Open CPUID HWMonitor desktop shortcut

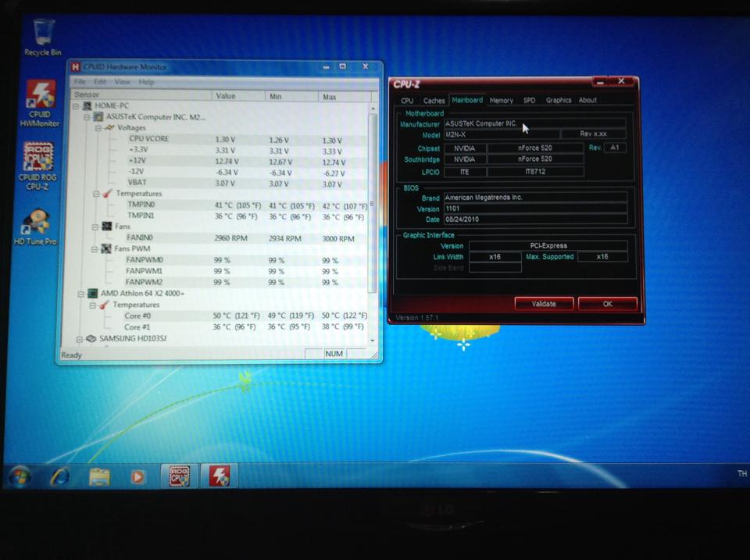[x=40, y=103]
